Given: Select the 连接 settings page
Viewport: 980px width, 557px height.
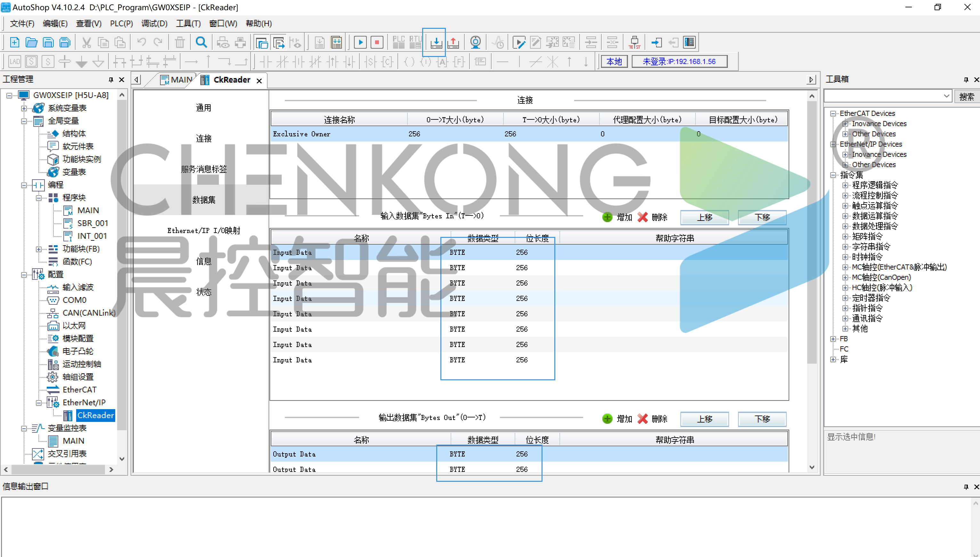Looking at the screenshot, I should coord(204,139).
